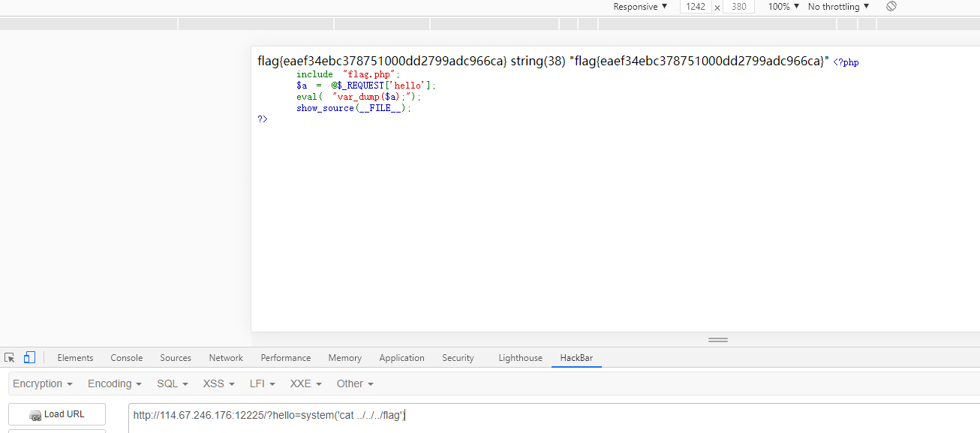Click the viewport bottom drag handle

tap(718, 340)
